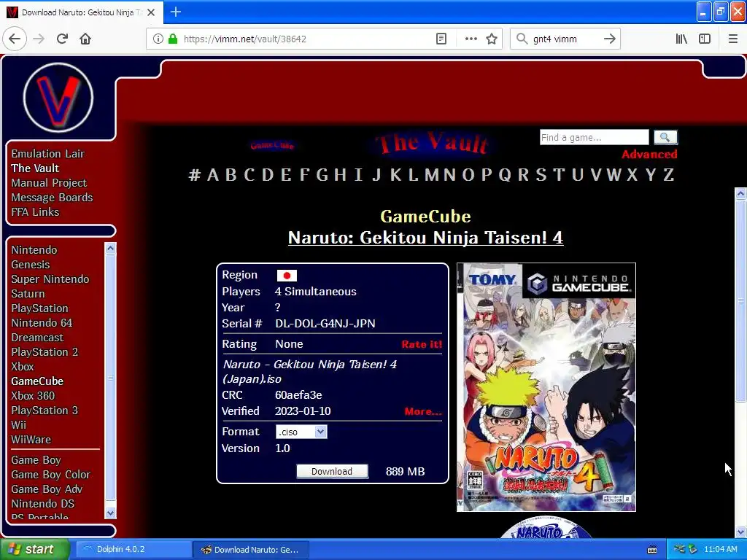Open the Firefox hamburger menu
The width and height of the screenshot is (747, 560).
pos(732,39)
